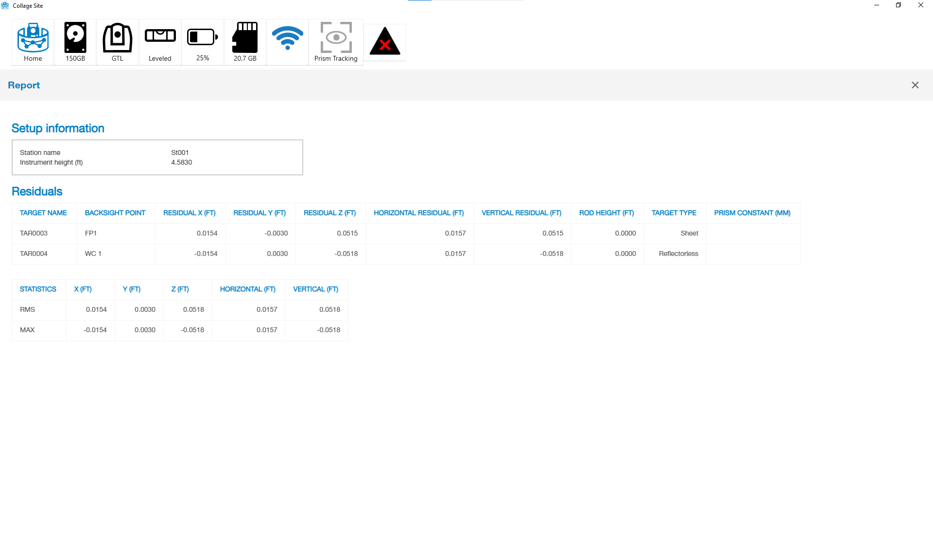
Task: Click the GTL instrument icon
Action: coord(117,42)
